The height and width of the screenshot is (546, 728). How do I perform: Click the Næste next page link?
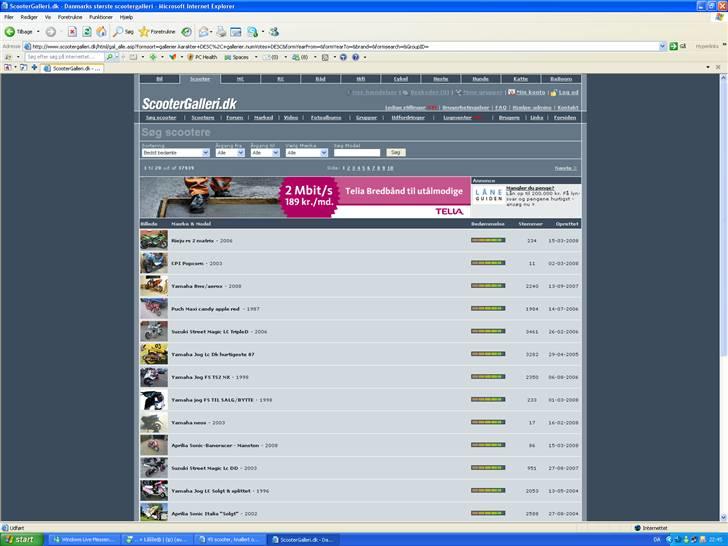click(565, 168)
